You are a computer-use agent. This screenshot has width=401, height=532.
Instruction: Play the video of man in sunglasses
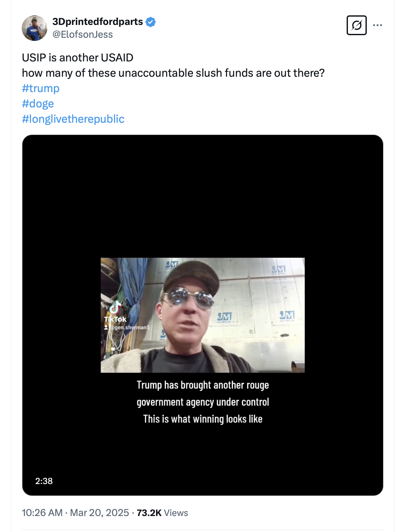click(x=202, y=315)
